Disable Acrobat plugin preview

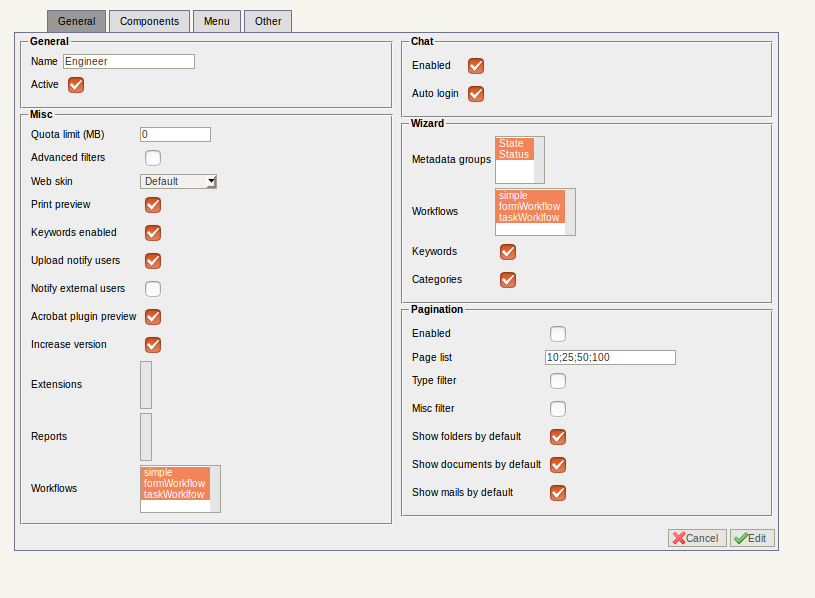[152, 317]
